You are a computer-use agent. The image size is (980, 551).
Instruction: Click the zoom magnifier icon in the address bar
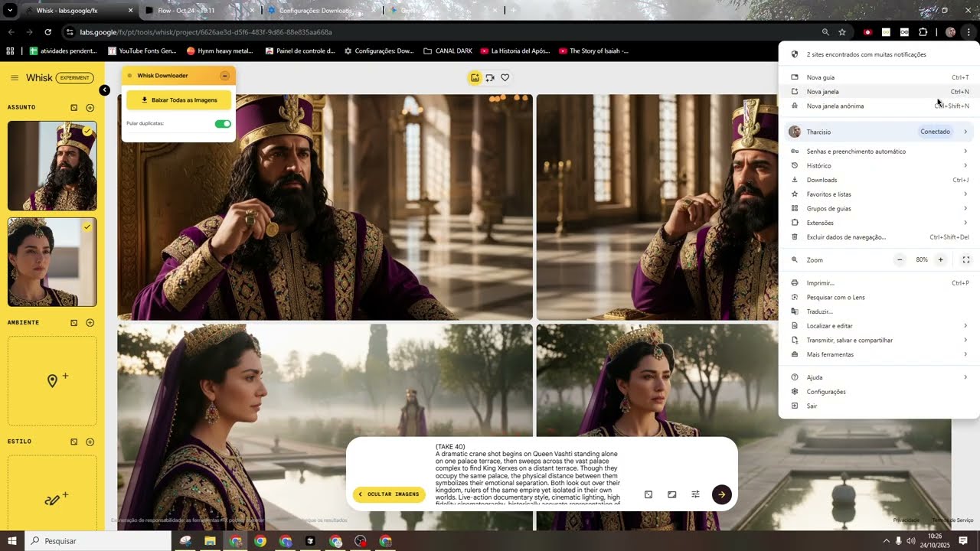point(825,32)
